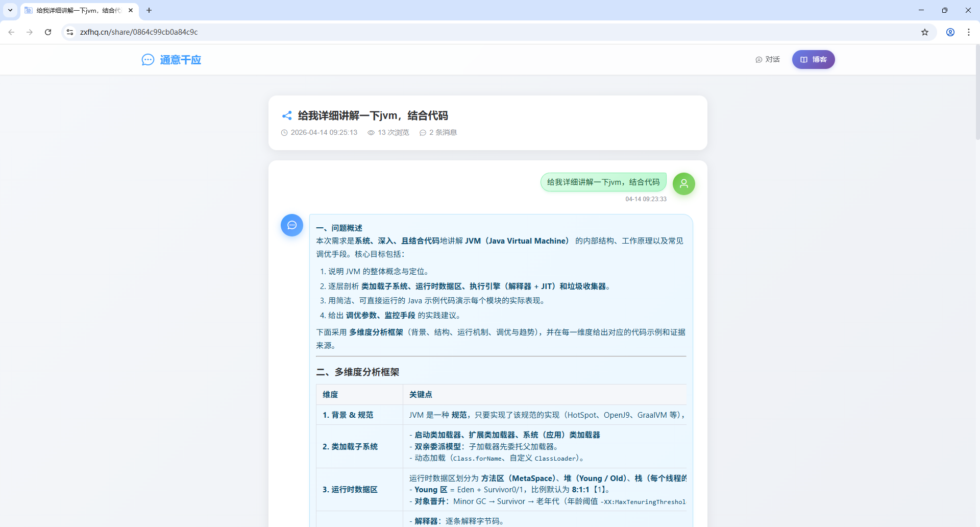This screenshot has height=527, width=980.
Task: Click the text 13 次浏览
Action: (x=394, y=132)
